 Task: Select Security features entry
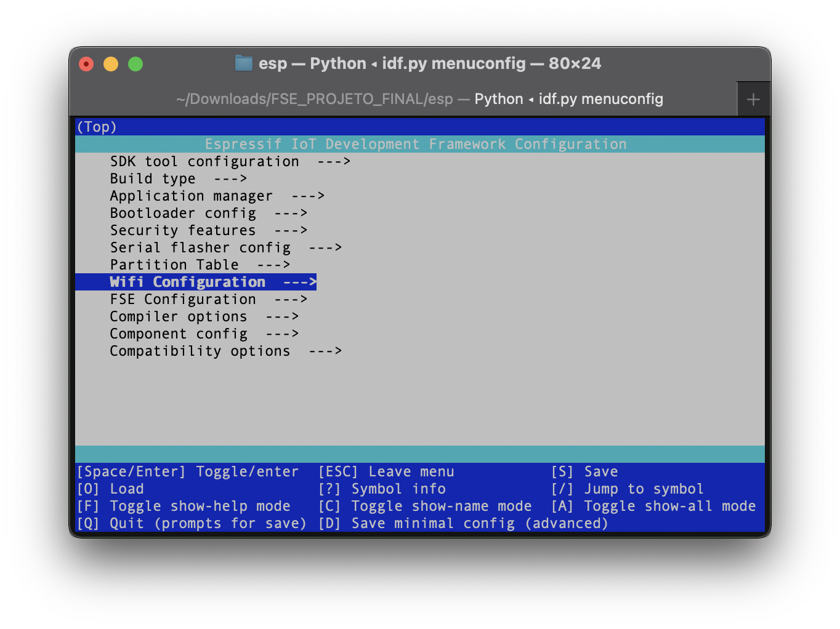(x=208, y=230)
